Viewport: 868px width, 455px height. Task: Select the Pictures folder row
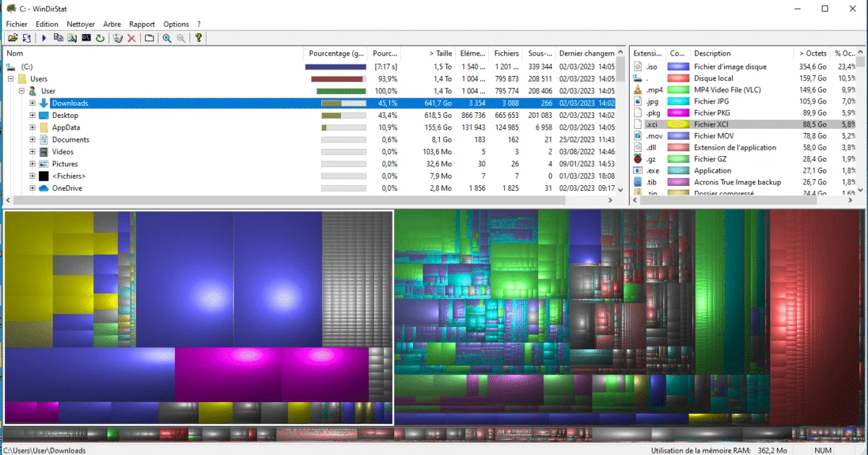310,164
